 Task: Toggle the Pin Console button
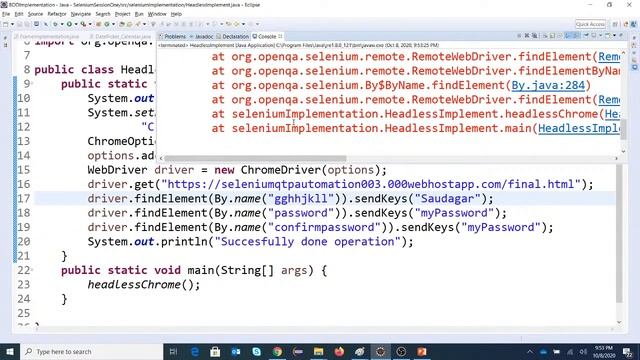[x=586, y=36]
